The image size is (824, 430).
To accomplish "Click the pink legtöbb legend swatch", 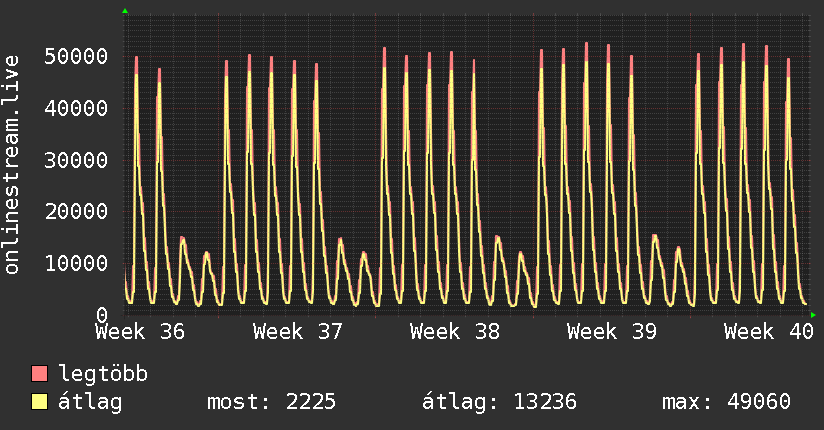I will point(39,374).
